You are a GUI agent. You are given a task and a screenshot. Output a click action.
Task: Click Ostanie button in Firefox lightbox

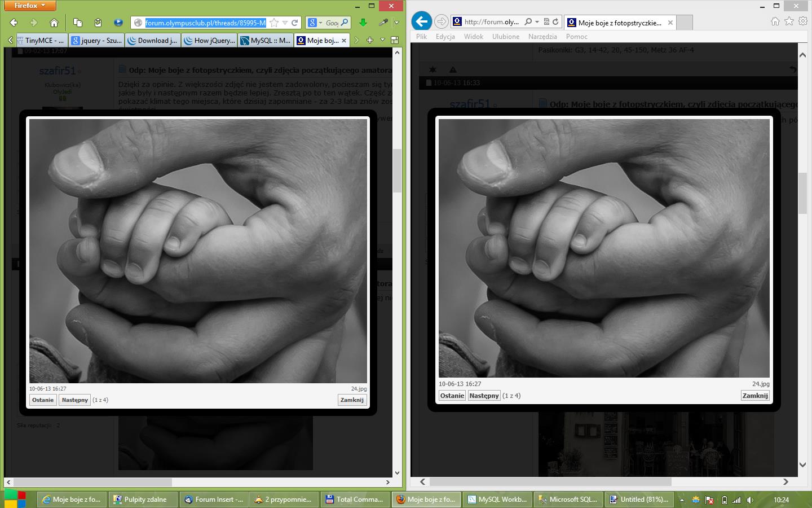[x=43, y=400]
